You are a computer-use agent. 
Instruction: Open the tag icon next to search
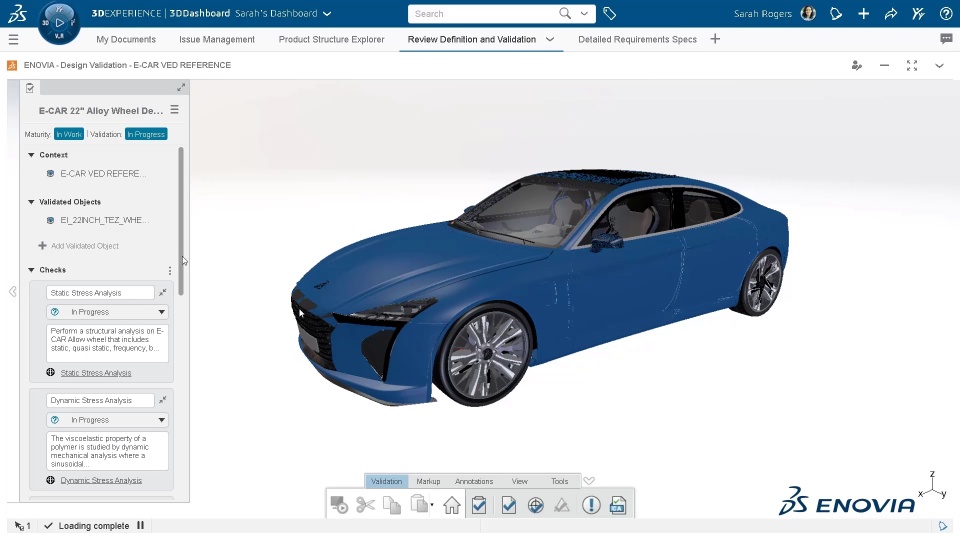click(609, 13)
